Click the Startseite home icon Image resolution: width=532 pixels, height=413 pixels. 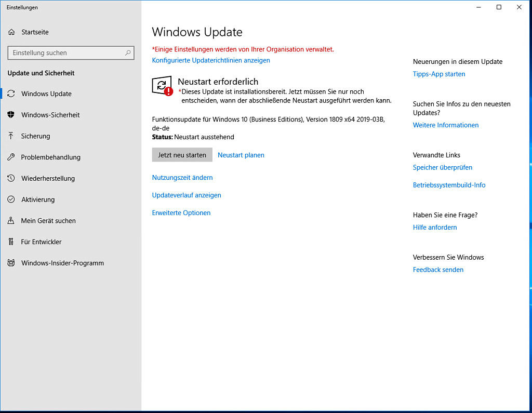11,32
